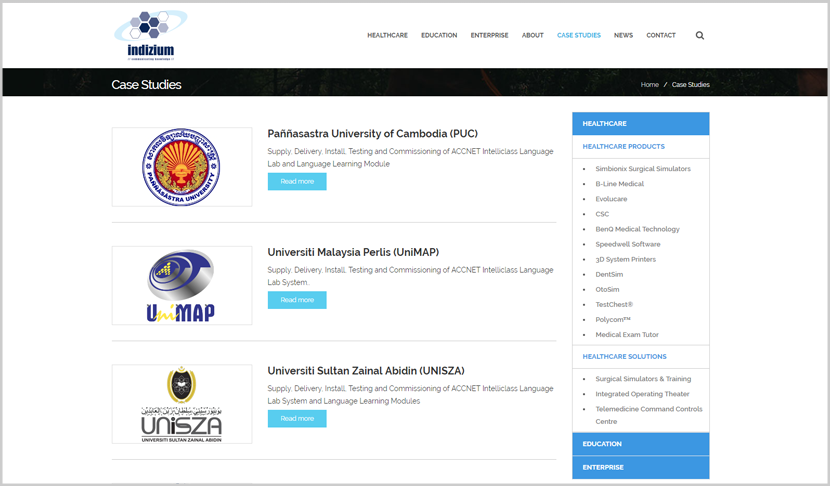Click UNISZA Language Learning Modules description
This screenshot has width=830, height=486.
tap(410, 395)
